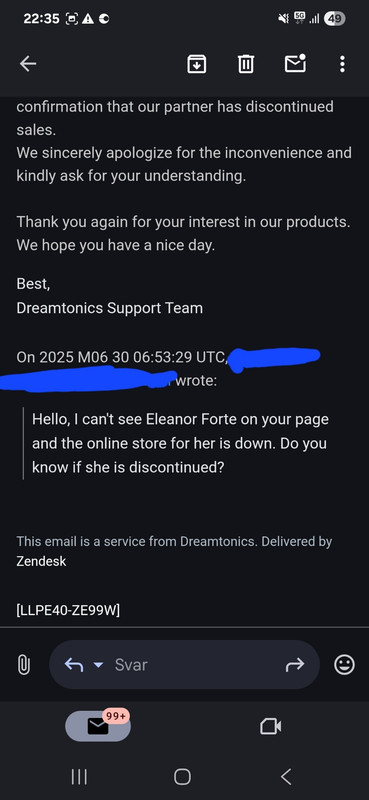Tap the back arrow to leave the email

28,64
